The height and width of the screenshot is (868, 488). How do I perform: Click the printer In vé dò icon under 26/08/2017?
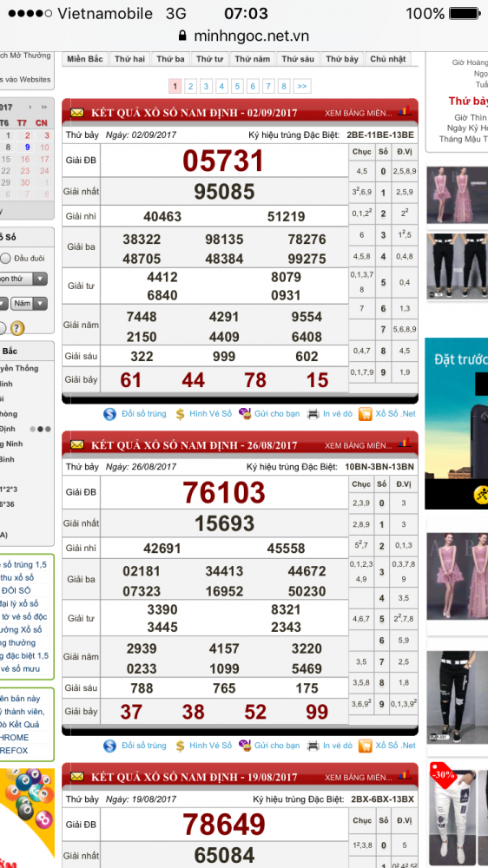coord(313,746)
